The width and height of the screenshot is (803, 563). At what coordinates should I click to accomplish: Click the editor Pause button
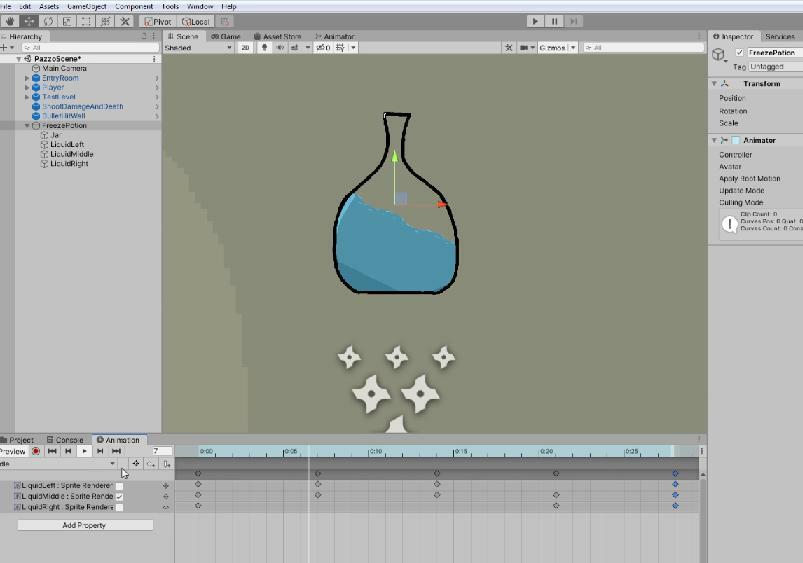554,21
